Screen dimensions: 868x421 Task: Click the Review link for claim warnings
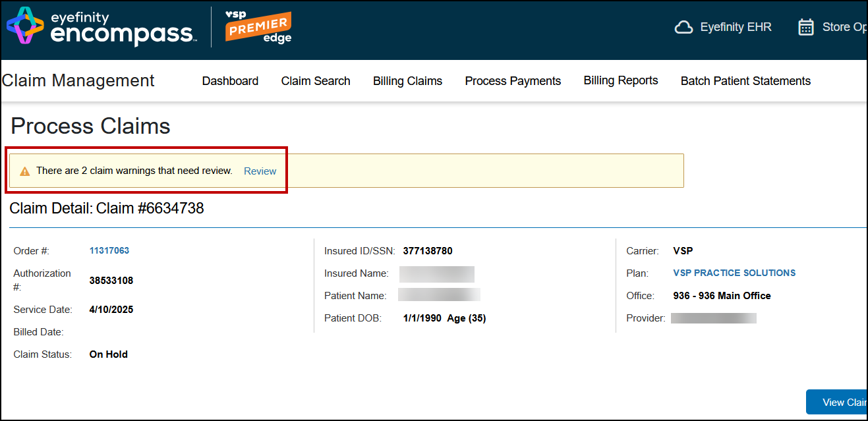260,171
